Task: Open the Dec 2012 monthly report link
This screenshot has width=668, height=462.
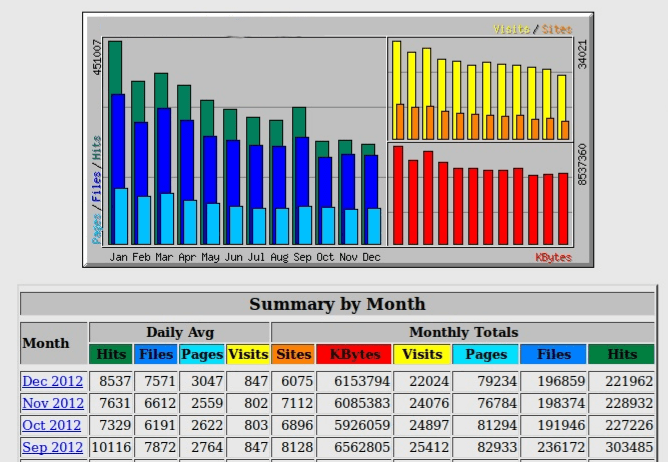Action: click(x=53, y=381)
